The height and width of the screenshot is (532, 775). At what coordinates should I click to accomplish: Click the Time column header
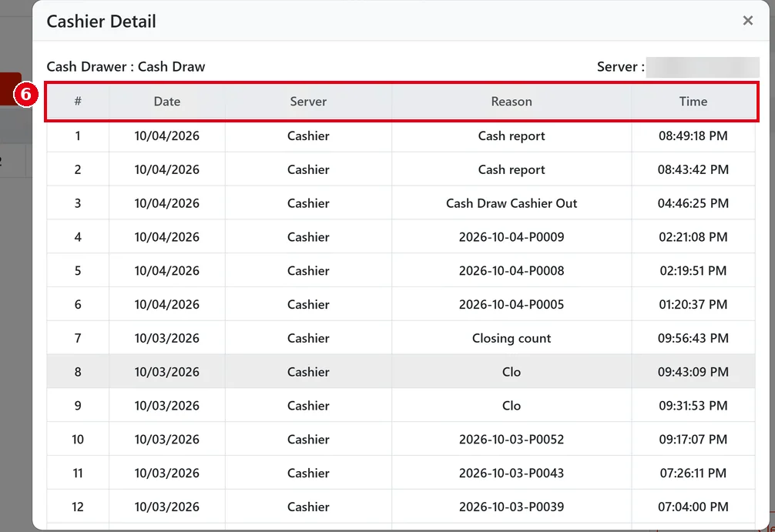(x=693, y=102)
